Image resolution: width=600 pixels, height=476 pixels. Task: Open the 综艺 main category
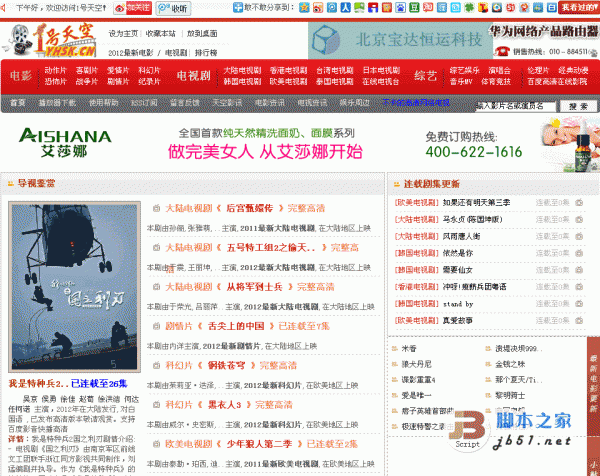425,76
